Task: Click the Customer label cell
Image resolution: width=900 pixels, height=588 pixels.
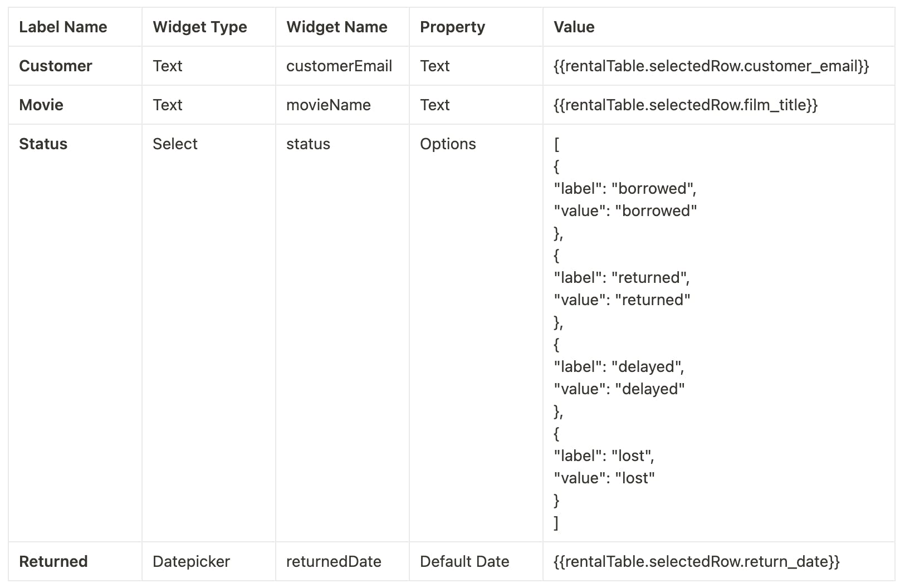Action: point(56,66)
